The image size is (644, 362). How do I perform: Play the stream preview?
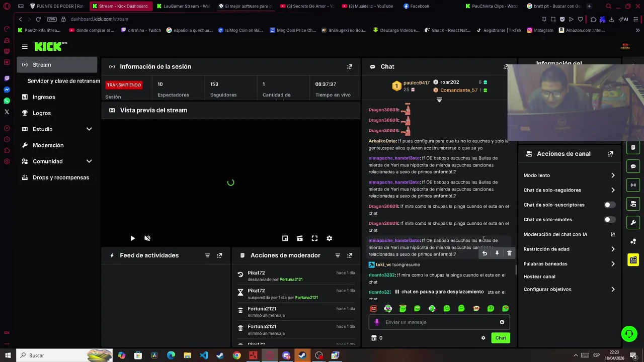[x=132, y=238]
